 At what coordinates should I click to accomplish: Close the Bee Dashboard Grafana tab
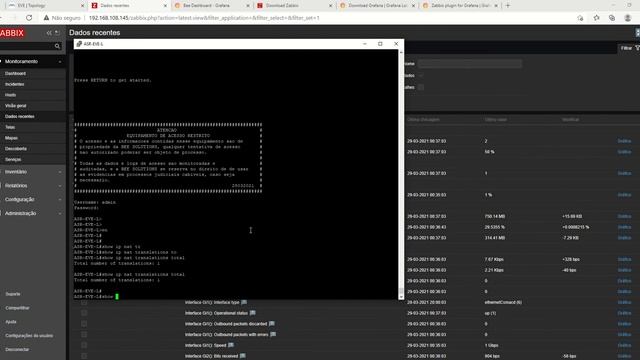tap(248, 6)
